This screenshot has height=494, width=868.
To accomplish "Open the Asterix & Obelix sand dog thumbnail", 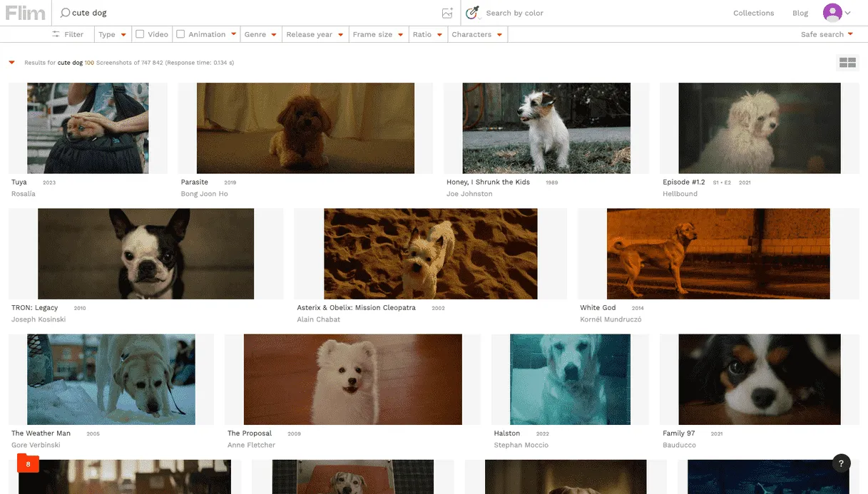I will tap(430, 254).
